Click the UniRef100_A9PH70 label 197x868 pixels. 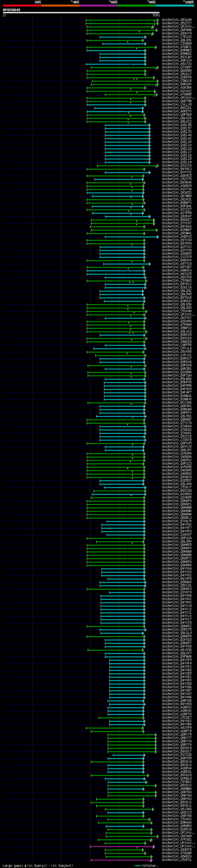[x=177, y=412]
